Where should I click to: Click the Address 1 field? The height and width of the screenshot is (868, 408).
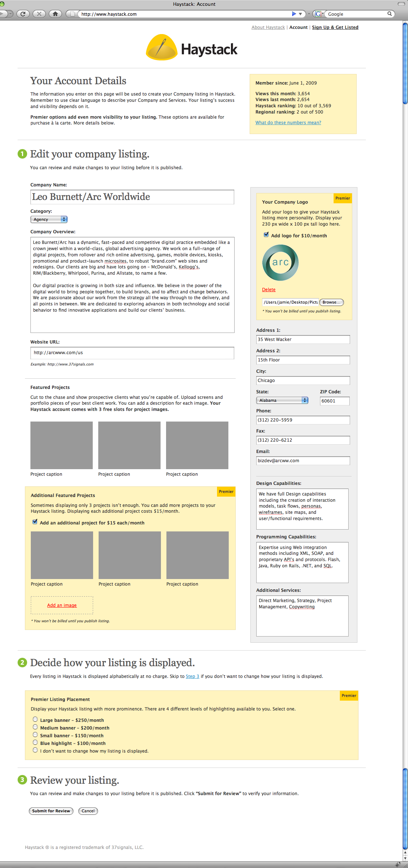303,340
